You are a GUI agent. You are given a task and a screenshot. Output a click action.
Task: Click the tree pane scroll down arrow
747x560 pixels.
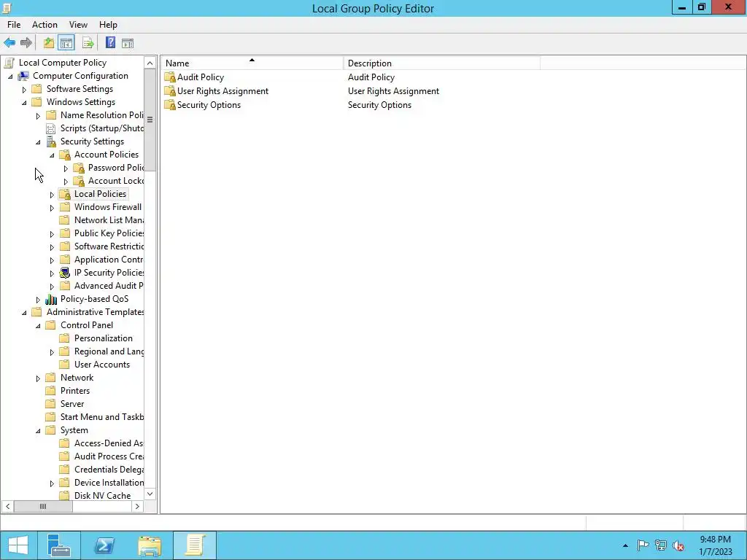click(x=150, y=494)
